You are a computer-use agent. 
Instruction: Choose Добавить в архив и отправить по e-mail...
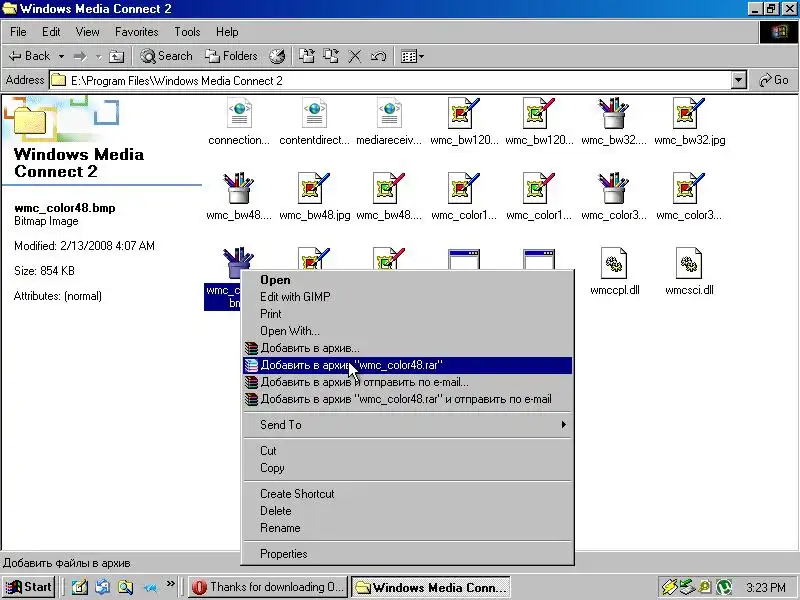click(x=407, y=382)
